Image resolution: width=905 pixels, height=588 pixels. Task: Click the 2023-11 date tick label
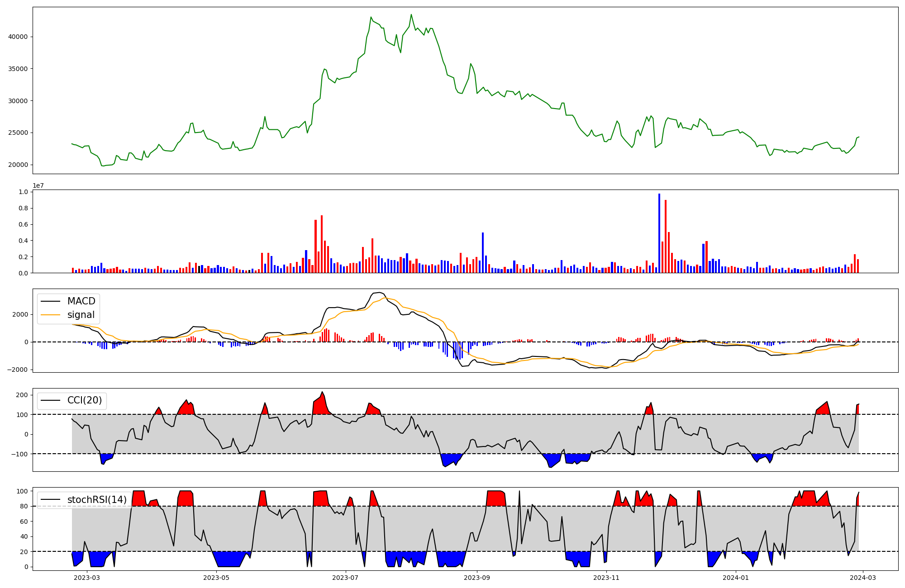tap(606, 578)
